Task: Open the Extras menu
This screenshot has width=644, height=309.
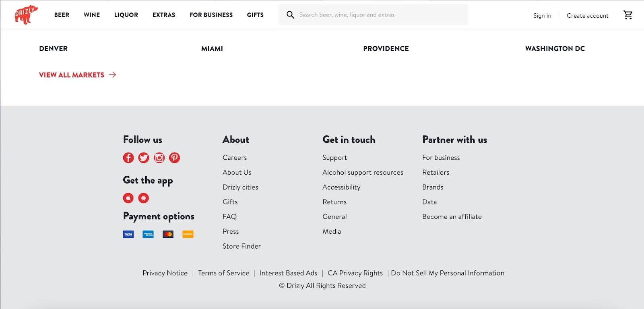Action: pos(164,15)
